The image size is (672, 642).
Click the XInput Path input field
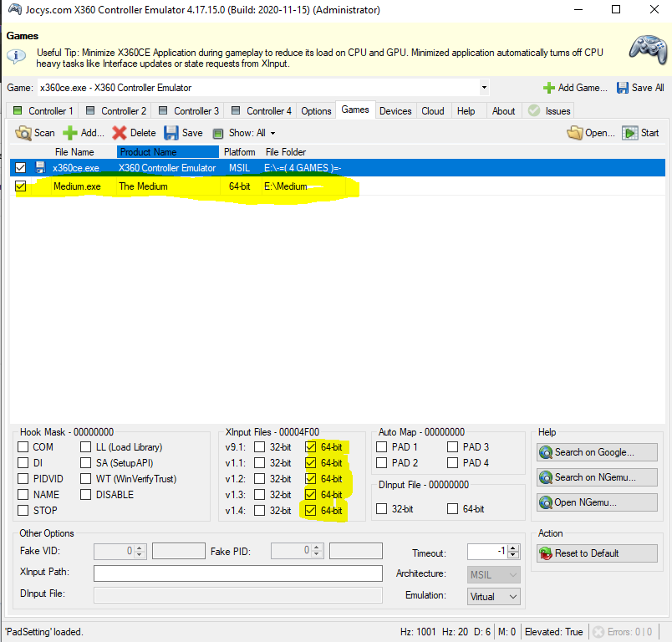tap(238, 573)
